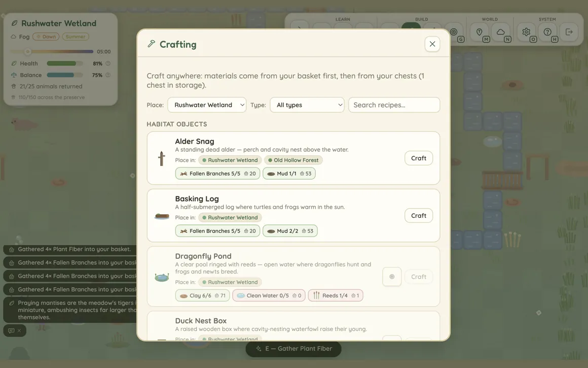Open the Place dropdown showing Rushwater Wetland
Screen dimensions: 588x368
(207, 105)
